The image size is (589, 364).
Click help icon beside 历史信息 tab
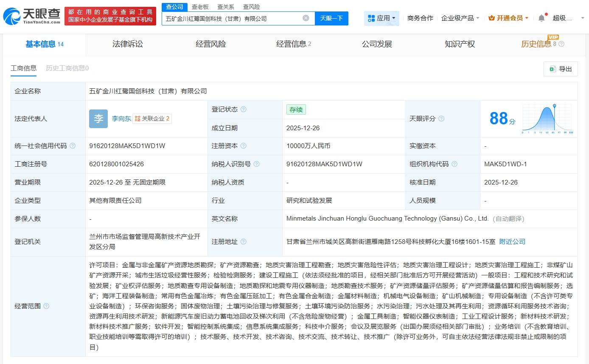point(561,44)
